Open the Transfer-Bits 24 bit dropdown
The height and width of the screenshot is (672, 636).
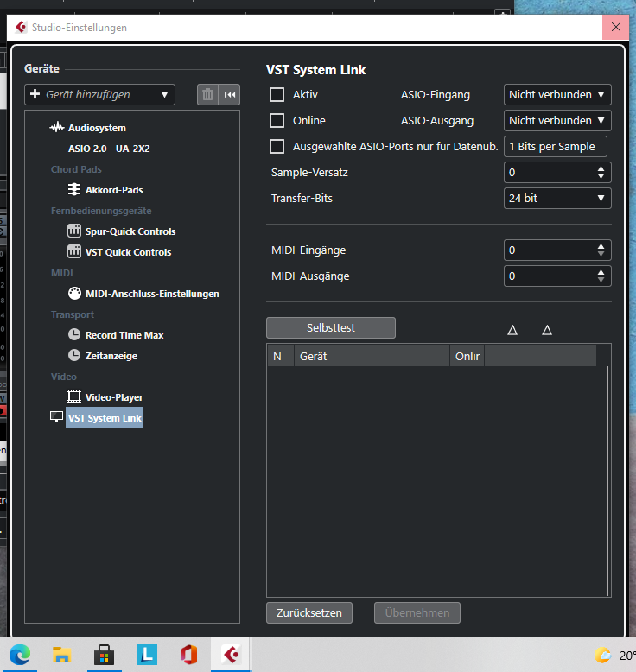tap(557, 198)
